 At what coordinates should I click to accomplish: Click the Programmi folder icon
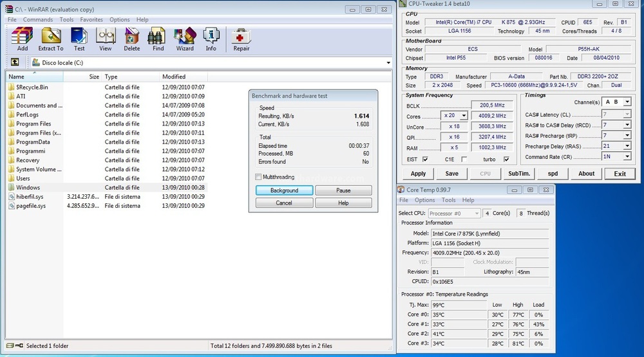click(x=11, y=151)
